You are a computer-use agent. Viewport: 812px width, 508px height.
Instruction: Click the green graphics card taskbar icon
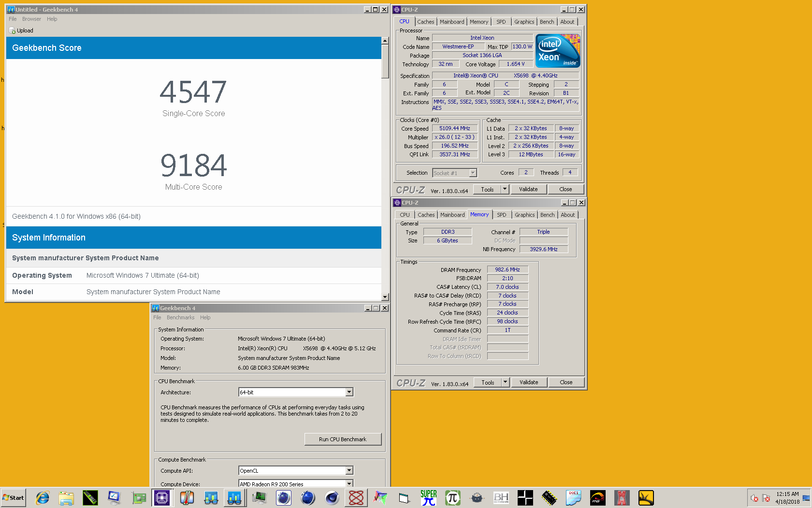pos(139,498)
